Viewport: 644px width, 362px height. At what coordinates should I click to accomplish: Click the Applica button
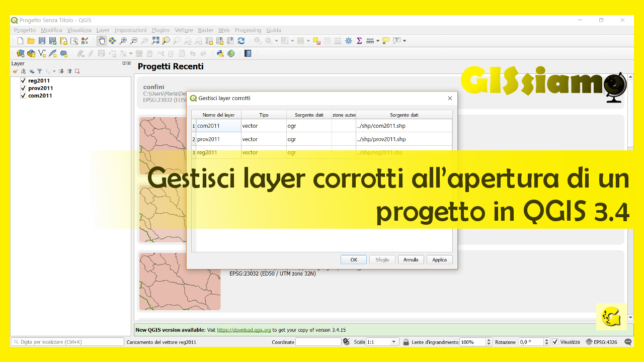pos(440,260)
